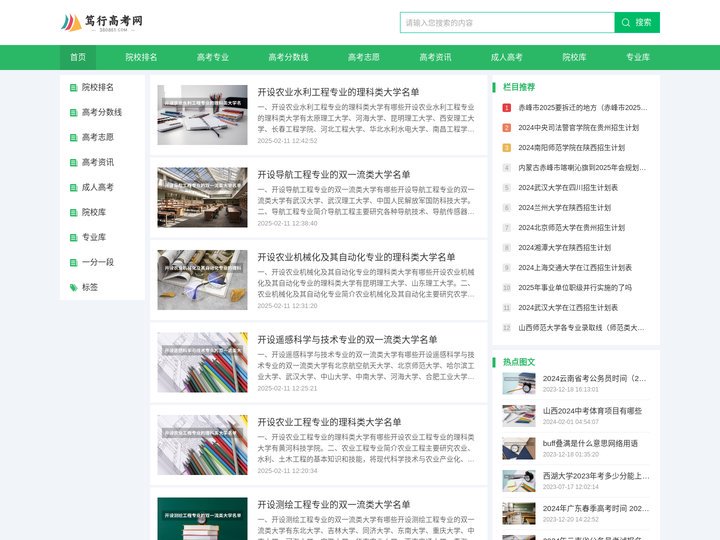Open 院校排名 in the top navigation
The width and height of the screenshot is (720, 540).
pos(141,57)
